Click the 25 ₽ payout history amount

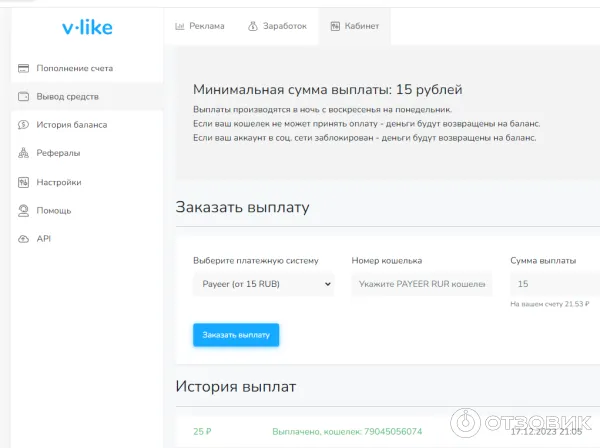pyautogui.click(x=202, y=432)
